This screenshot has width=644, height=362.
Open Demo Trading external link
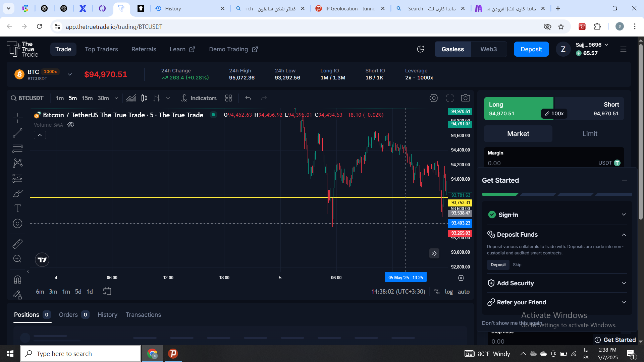233,49
